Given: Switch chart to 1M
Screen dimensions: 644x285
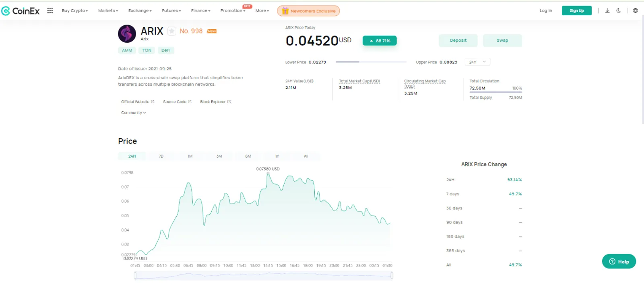Looking at the screenshot, I should pyautogui.click(x=190, y=156).
